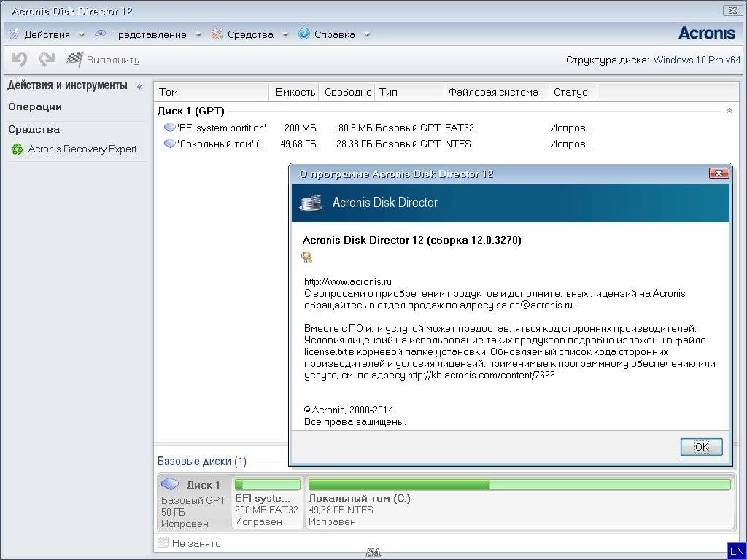
Task: Open the Действия menu
Action: click(x=47, y=34)
